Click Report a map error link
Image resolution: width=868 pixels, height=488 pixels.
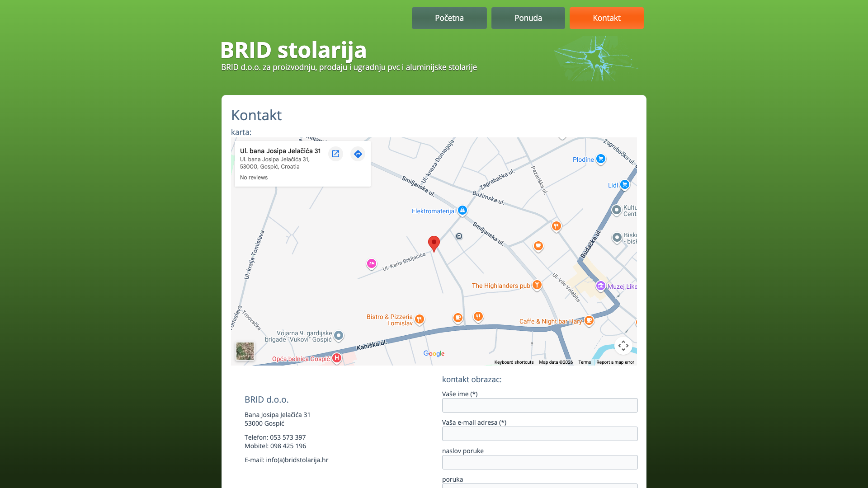(615, 362)
